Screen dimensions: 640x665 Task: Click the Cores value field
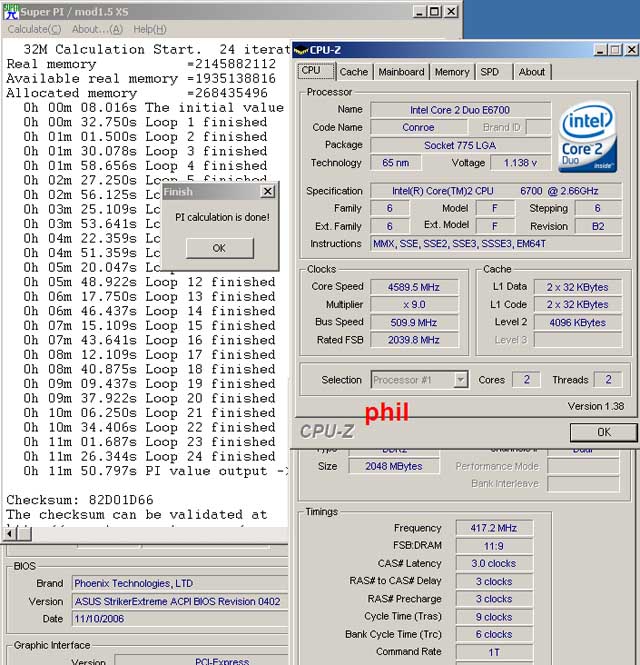pos(526,380)
